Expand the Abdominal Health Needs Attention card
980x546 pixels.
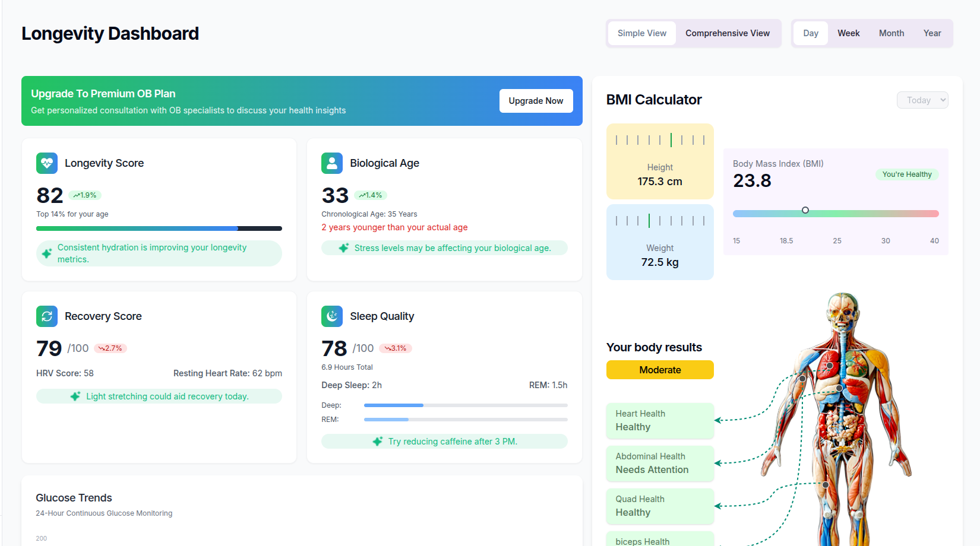tap(660, 464)
